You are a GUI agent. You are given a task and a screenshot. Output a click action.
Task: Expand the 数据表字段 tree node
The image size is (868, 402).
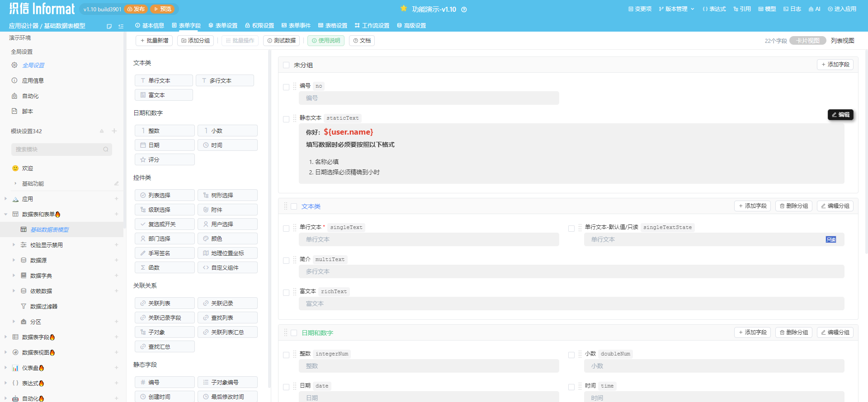pyautogui.click(x=5, y=337)
